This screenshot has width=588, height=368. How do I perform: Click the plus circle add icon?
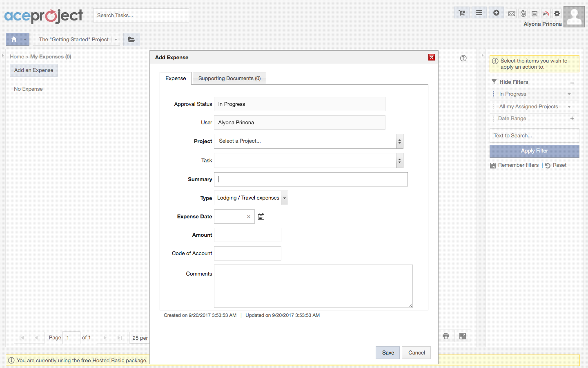[x=496, y=13]
